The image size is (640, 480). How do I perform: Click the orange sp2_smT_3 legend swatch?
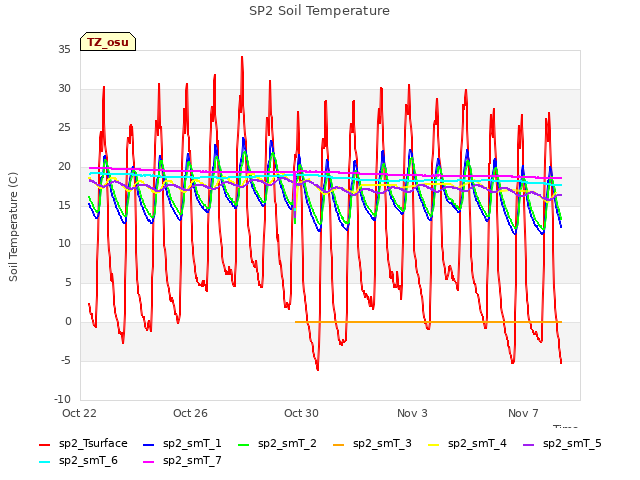tap(339, 444)
